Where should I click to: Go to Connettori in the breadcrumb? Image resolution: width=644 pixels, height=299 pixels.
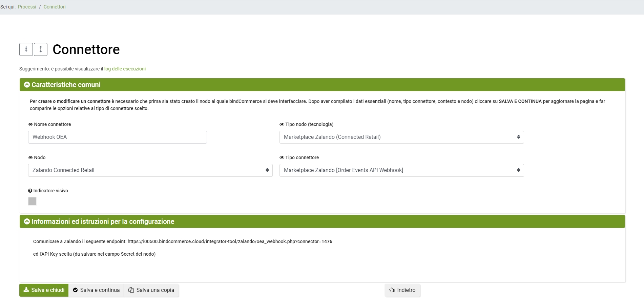[55, 7]
